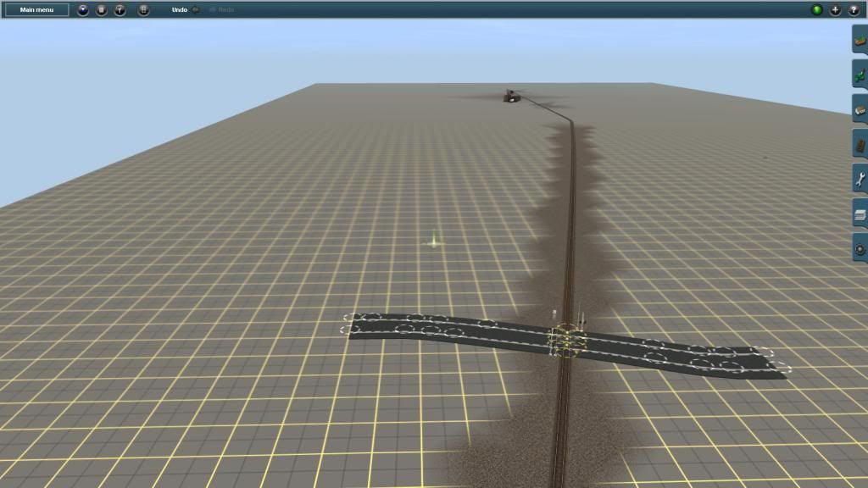Click the green compass marker on the grid
Image resolution: width=868 pixels, height=488 pixels.
coord(434,241)
